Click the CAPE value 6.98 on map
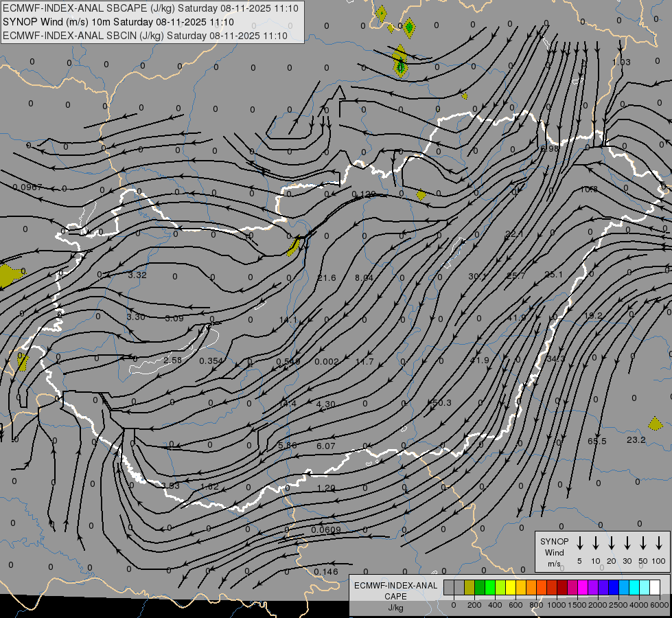 [x=550, y=149]
